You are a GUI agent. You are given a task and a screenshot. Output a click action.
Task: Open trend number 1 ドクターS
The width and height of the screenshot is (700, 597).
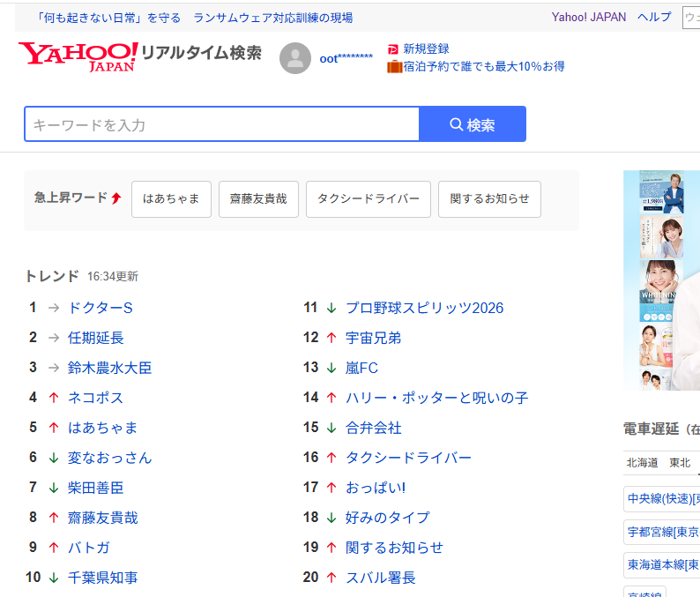click(101, 308)
